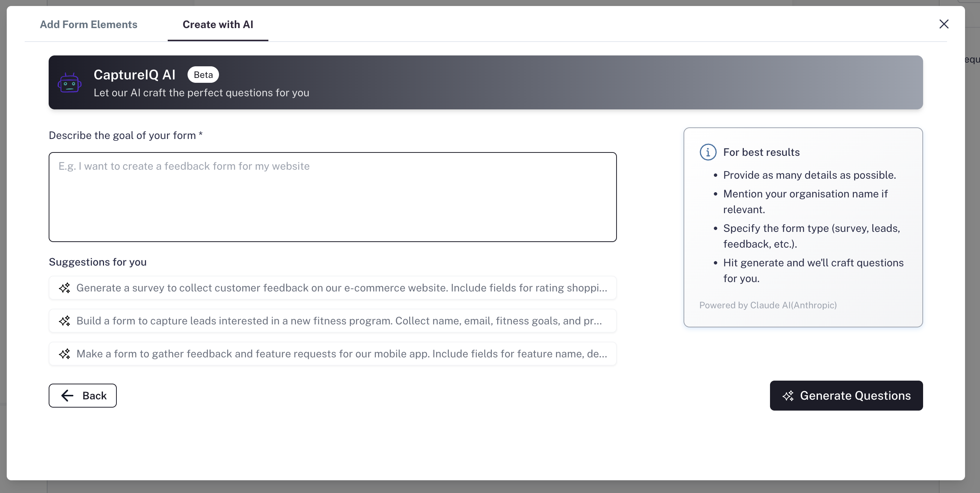Click the info icon beside For best results

click(707, 152)
